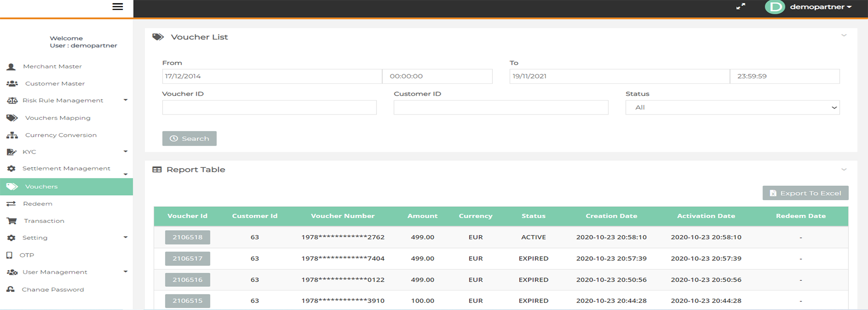Expand the KYC submenu
Image resolution: width=868 pixels, height=310 pixels.
click(125, 151)
